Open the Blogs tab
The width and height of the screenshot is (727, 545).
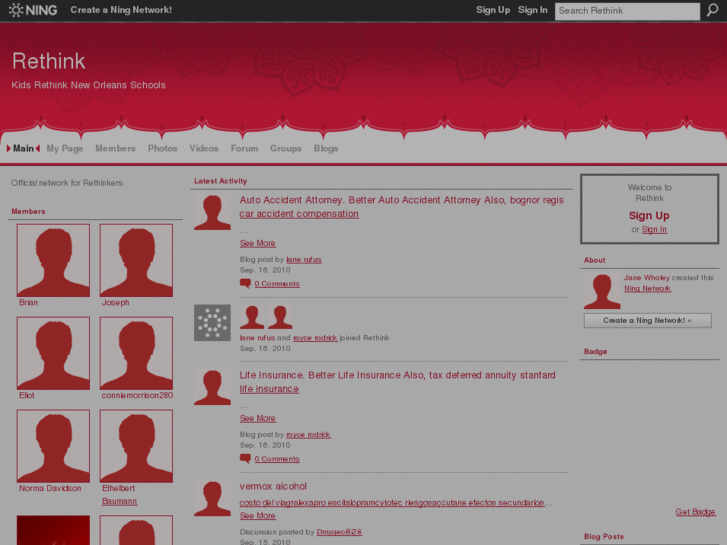(x=326, y=148)
